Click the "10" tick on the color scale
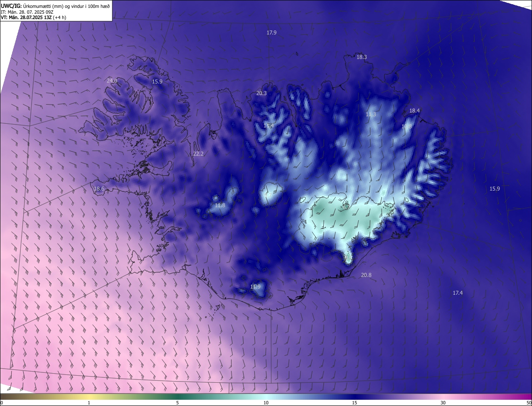The image size is (532, 406). [x=266, y=403]
